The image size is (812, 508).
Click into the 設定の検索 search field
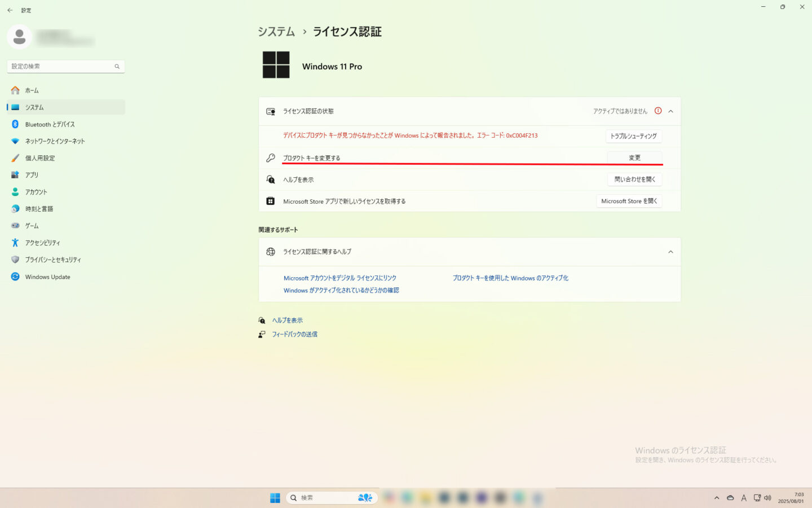(x=66, y=67)
